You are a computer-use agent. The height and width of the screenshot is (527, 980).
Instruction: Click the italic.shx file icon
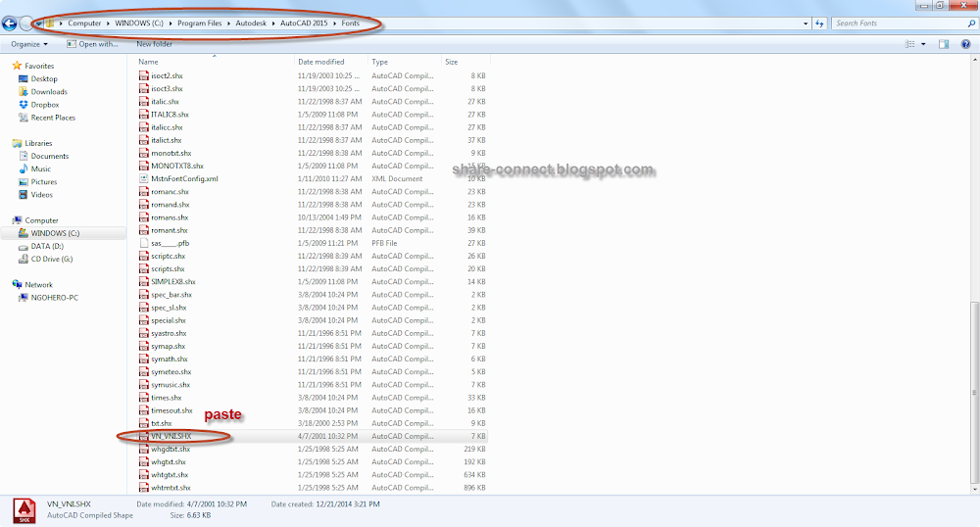(144, 101)
